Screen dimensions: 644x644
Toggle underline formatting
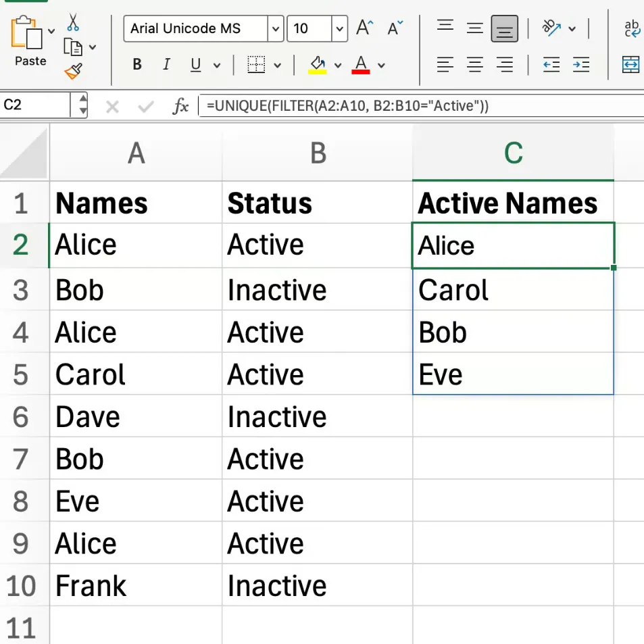tap(195, 65)
